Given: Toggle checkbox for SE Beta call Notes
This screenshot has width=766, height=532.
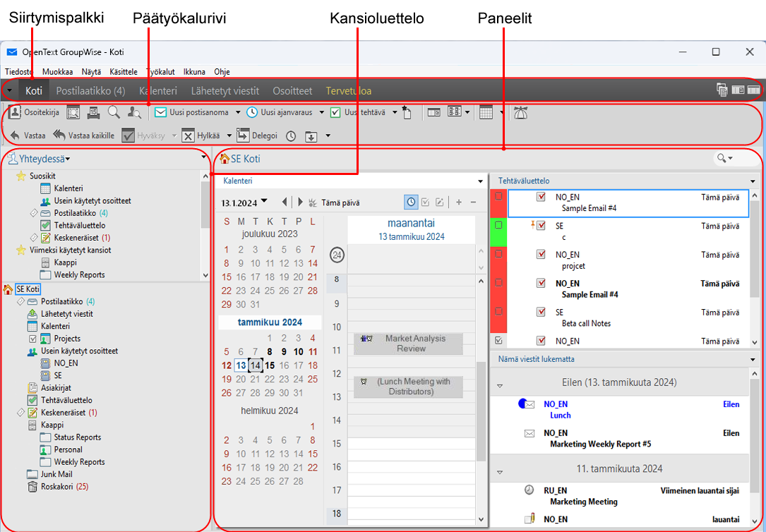Looking at the screenshot, I should (541, 312).
